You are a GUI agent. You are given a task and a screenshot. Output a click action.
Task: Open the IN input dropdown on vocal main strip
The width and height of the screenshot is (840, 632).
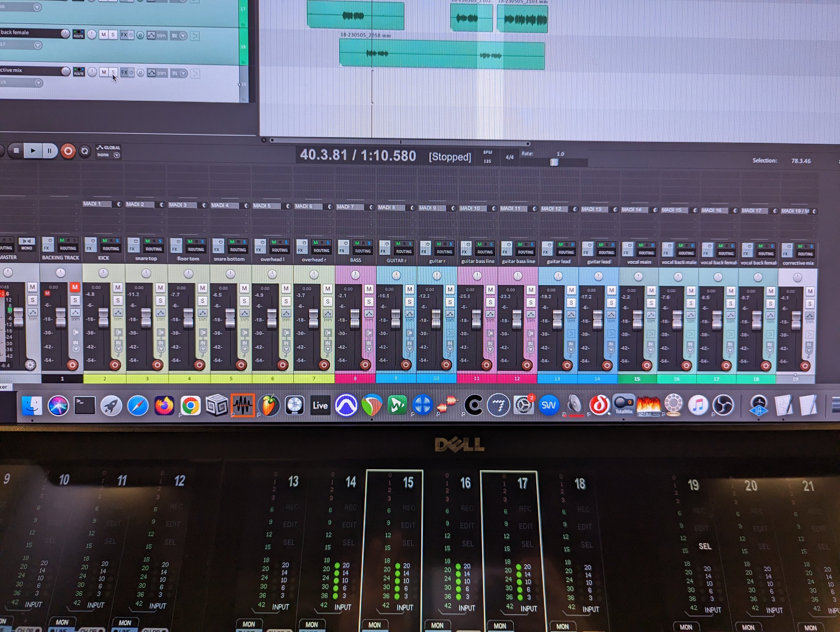650,347
